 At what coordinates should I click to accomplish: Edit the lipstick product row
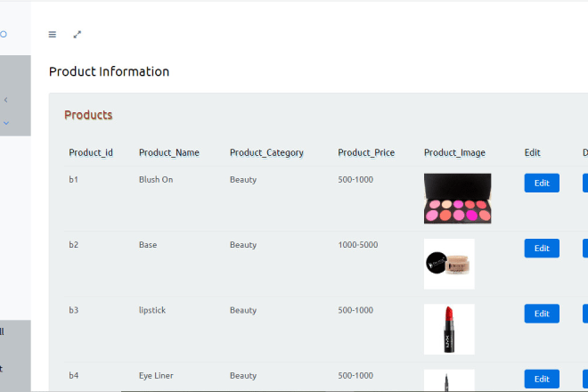(x=542, y=314)
